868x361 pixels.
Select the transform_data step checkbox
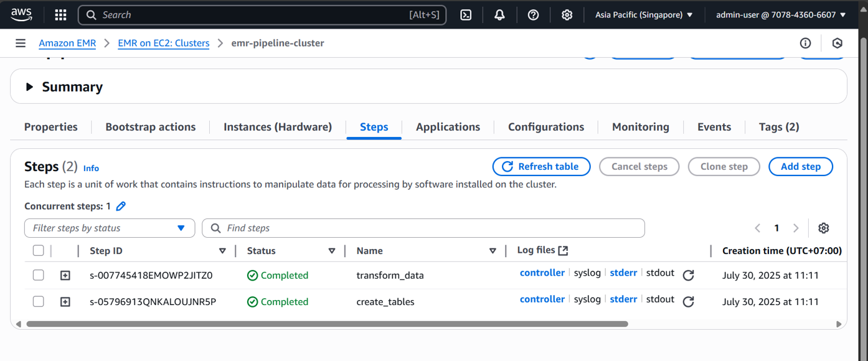pyautogui.click(x=39, y=275)
